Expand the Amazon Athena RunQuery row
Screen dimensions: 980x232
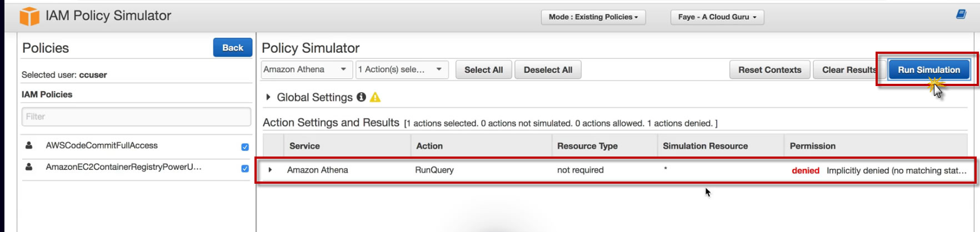(x=270, y=170)
